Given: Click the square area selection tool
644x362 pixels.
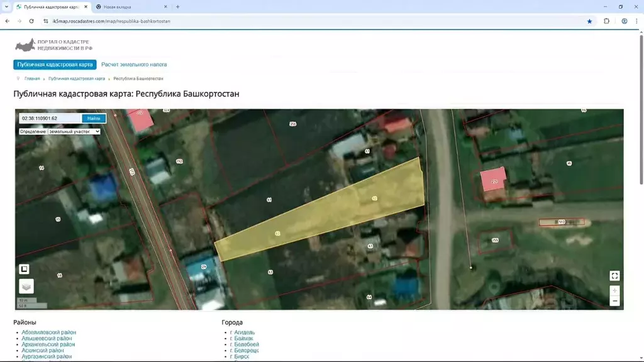Looking at the screenshot, I should [24, 269].
